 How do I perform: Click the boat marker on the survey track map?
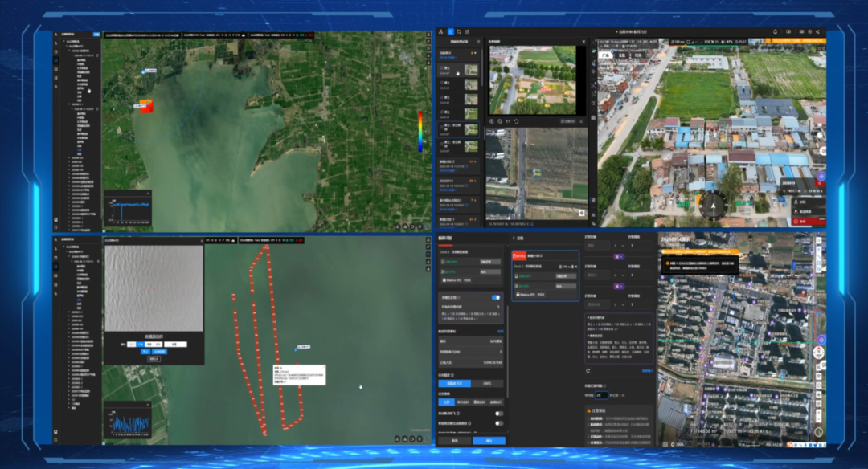coord(296,349)
